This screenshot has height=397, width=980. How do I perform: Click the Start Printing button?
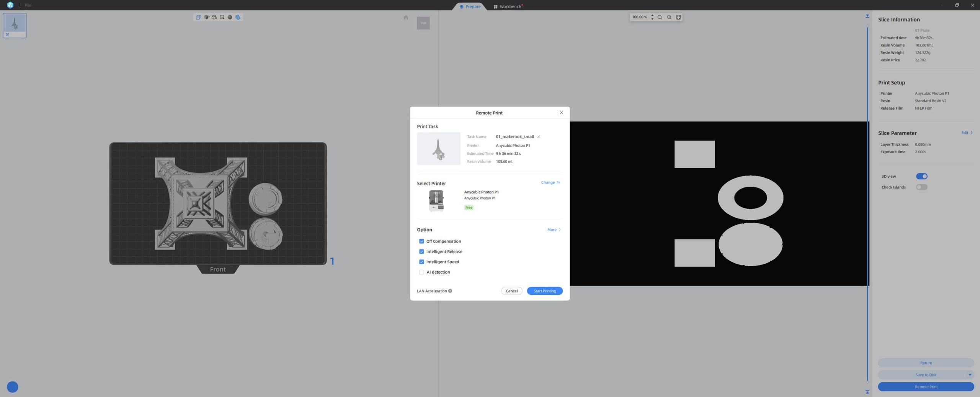click(x=544, y=291)
